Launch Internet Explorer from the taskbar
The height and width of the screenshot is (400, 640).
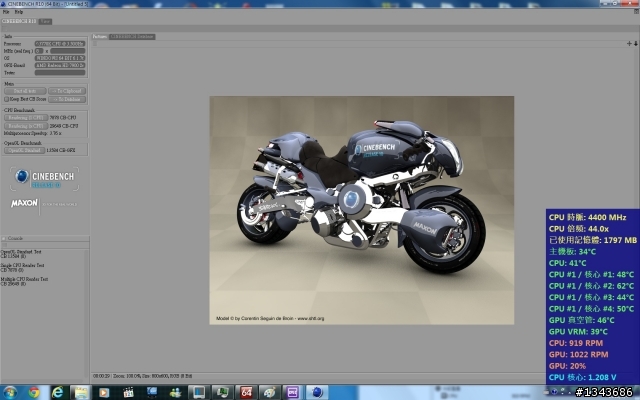tap(58, 393)
